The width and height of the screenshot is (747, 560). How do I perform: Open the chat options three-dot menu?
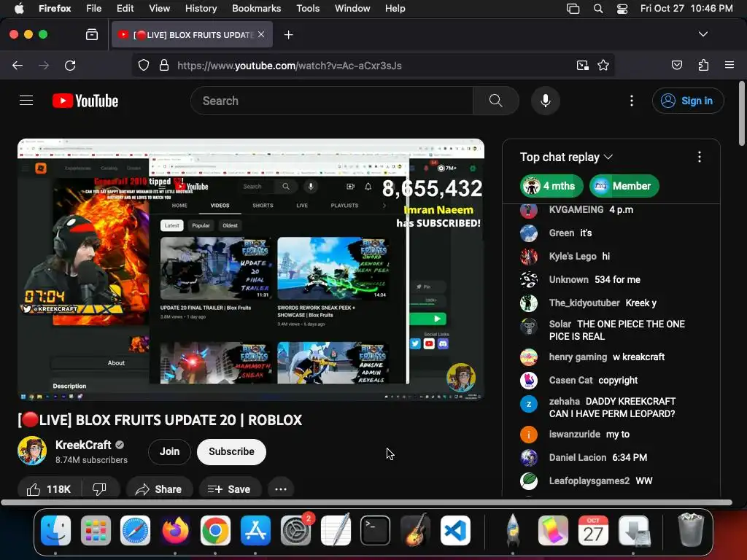click(700, 157)
